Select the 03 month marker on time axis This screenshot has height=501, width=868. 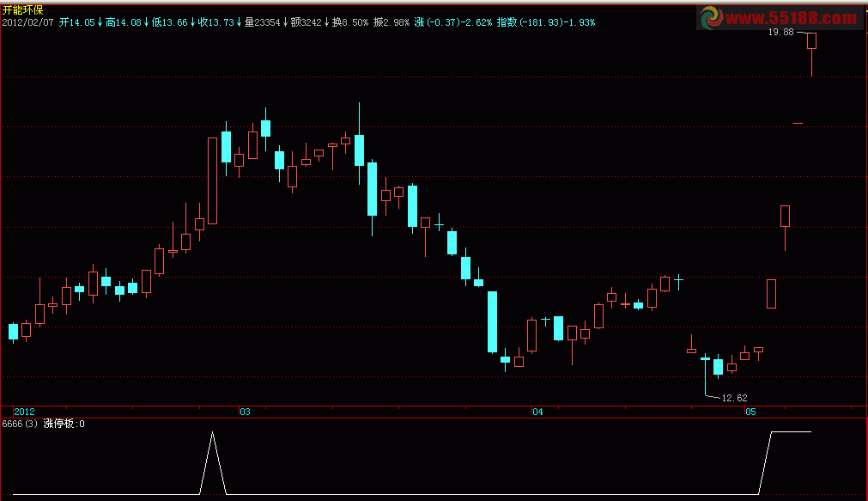click(245, 412)
